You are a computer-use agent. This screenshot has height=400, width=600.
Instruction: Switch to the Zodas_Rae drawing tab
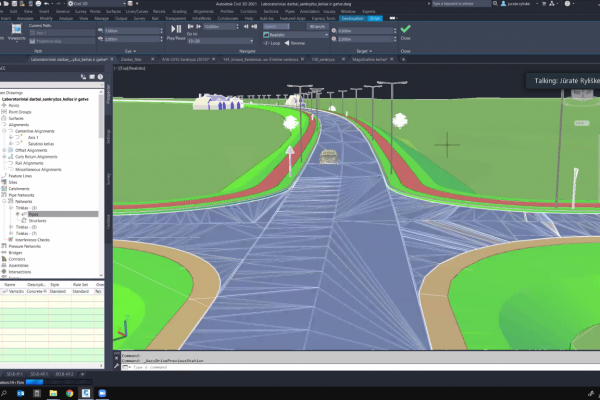[x=131, y=59]
